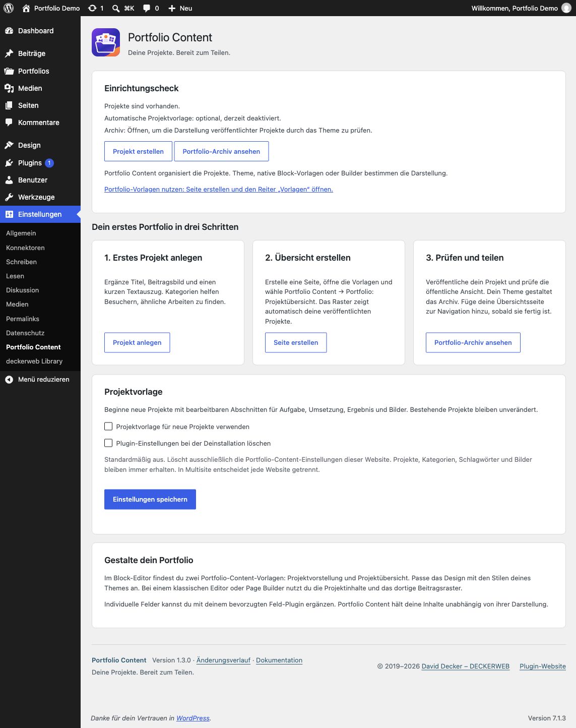Click the comments bubble icon in admin bar
576x728 pixels.
(147, 8)
